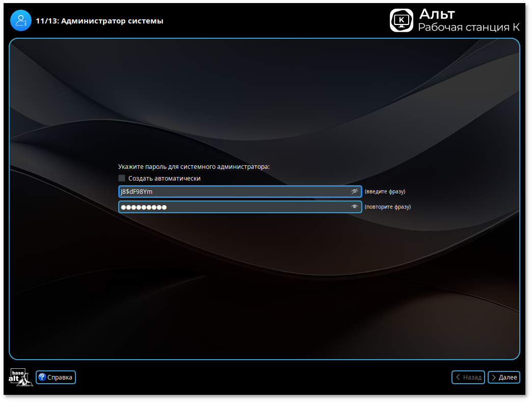Click the 'Создать автоматически' label text
The height and width of the screenshot is (402, 532).
(x=164, y=179)
